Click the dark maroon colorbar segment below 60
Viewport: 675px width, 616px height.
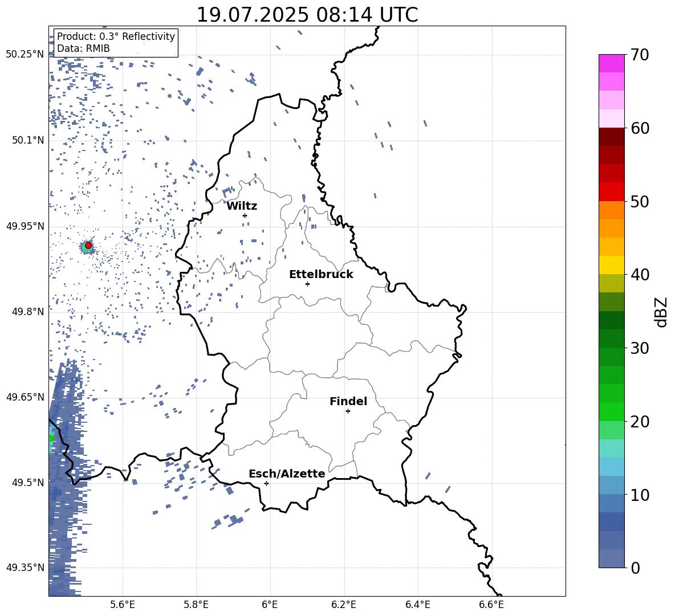click(x=611, y=137)
